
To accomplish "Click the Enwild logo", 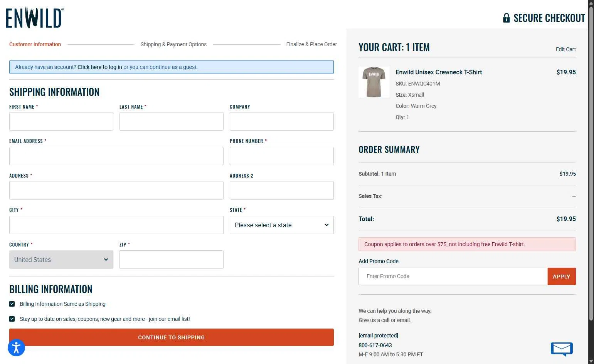I will point(35,18).
